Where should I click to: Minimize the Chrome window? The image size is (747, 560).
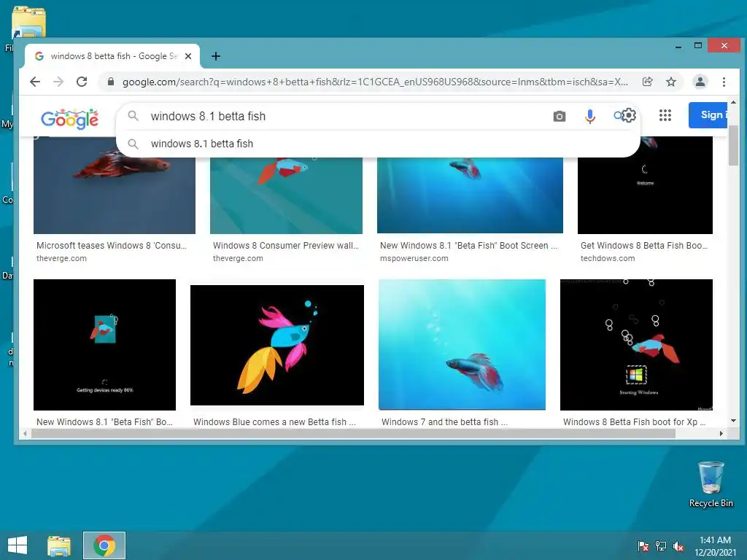[678, 46]
